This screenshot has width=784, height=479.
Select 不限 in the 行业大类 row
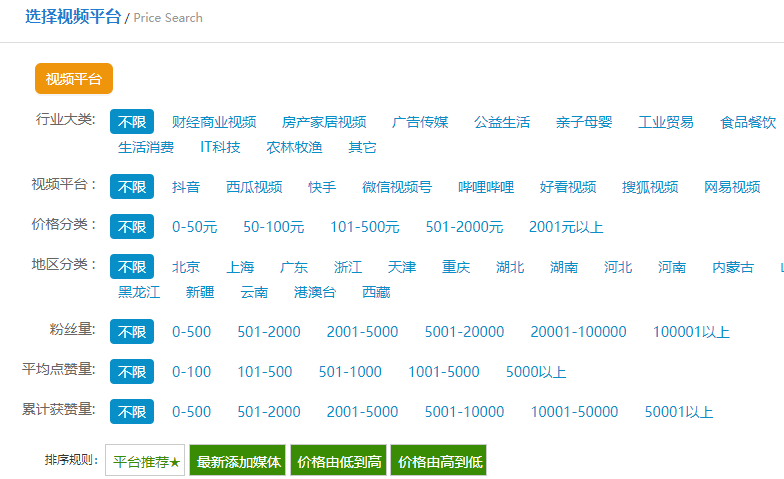(x=132, y=122)
